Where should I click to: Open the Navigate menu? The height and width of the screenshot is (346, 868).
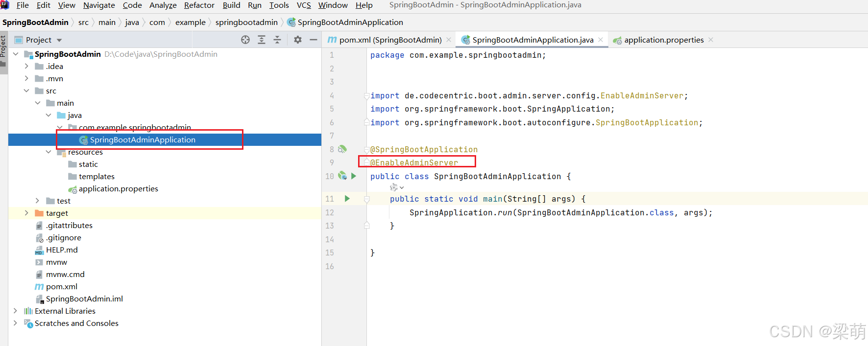pos(99,5)
